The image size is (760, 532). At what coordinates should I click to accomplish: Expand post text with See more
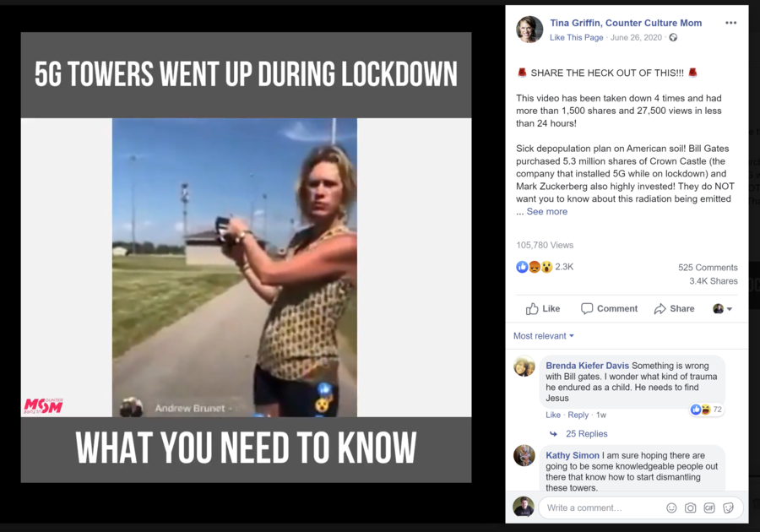click(546, 211)
